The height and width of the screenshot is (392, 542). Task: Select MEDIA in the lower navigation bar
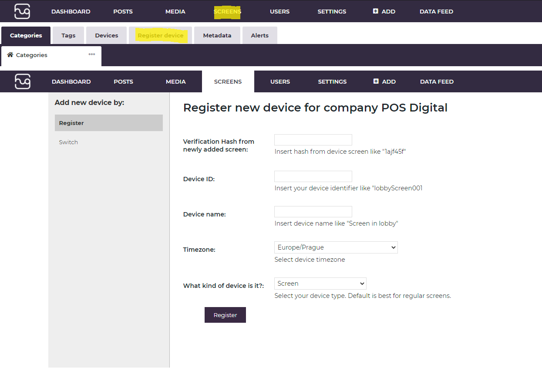176,81
